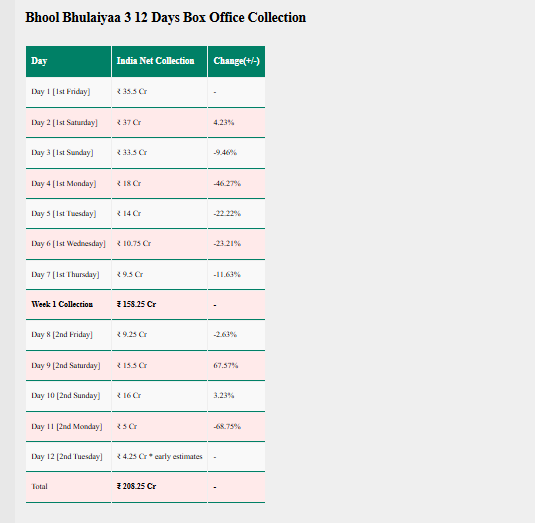Click the Day column header

(68, 61)
